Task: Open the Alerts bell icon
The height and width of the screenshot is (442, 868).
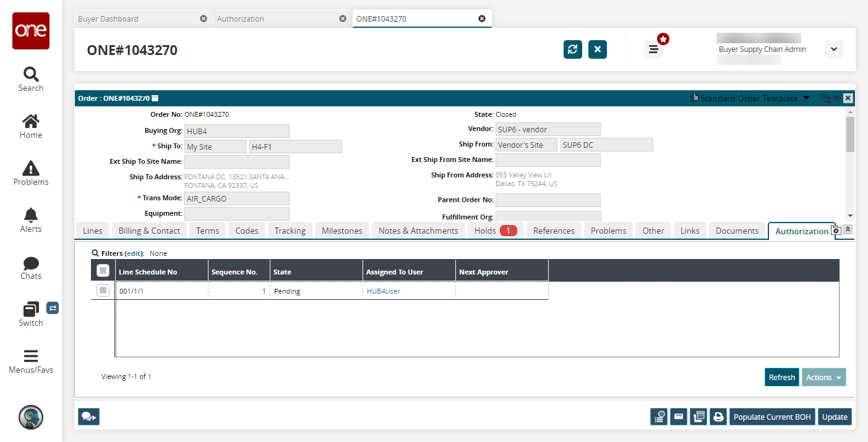Action: [x=31, y=220]
